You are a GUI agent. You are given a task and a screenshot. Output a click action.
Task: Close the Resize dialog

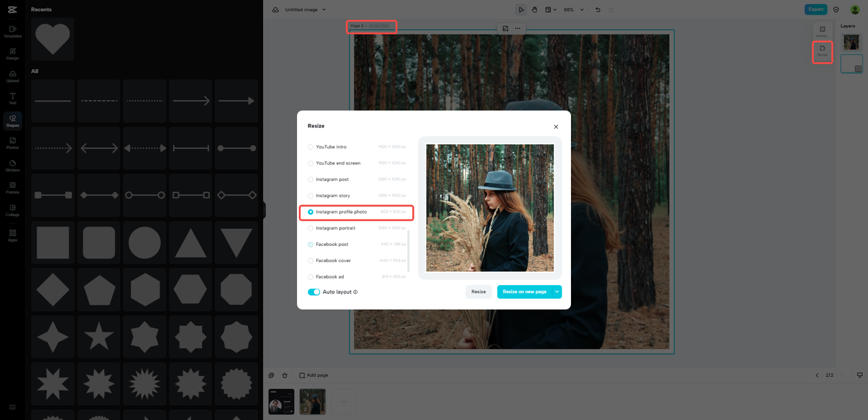click(x=556, y=127)
